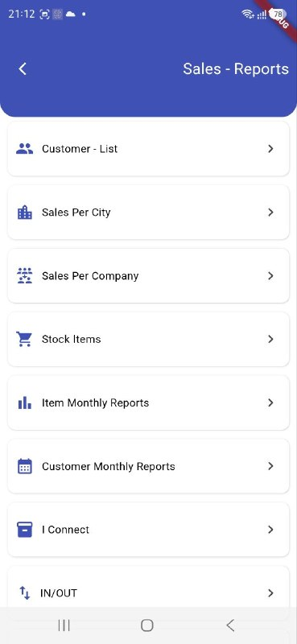The height and width of the screenshot is (644, 297).
Task: Select Item Monthly Reports entry
Action: point(148,402)
